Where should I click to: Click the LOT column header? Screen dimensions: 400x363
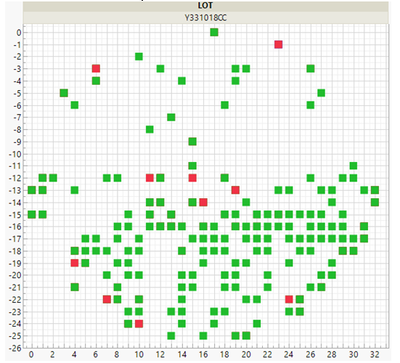(x=205, y=6)
